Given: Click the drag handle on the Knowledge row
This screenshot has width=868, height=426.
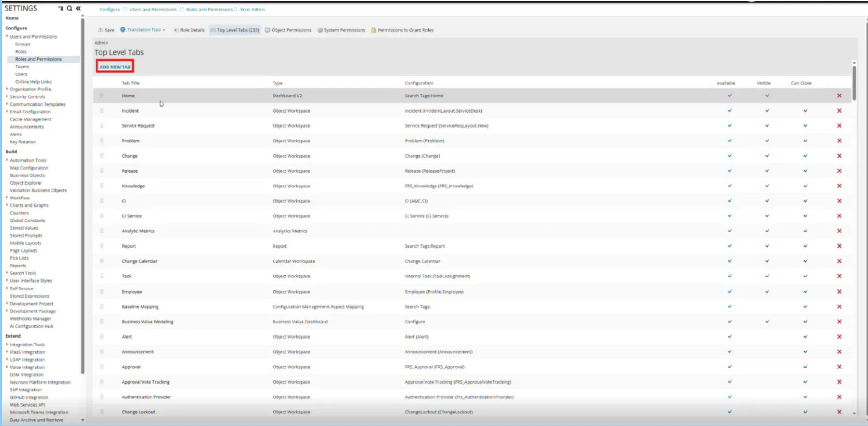Looking at the screenshot, I should point(102,186).
